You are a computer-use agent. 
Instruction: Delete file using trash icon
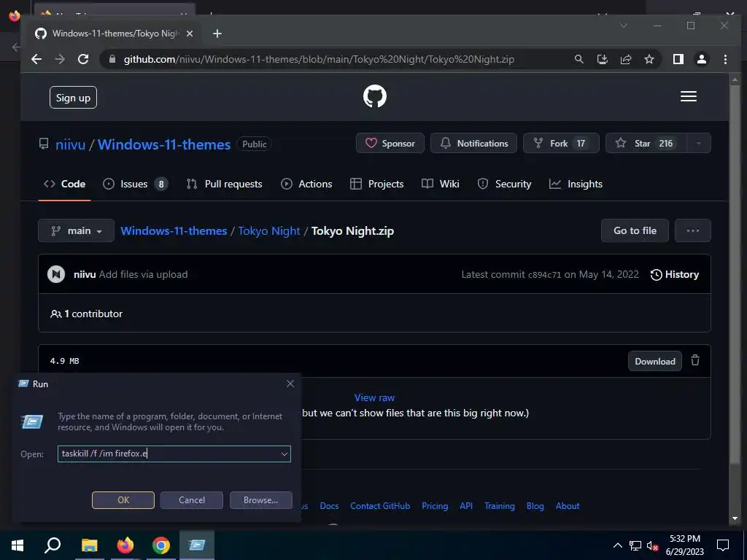pyautogui.click(x=695, y=360)
